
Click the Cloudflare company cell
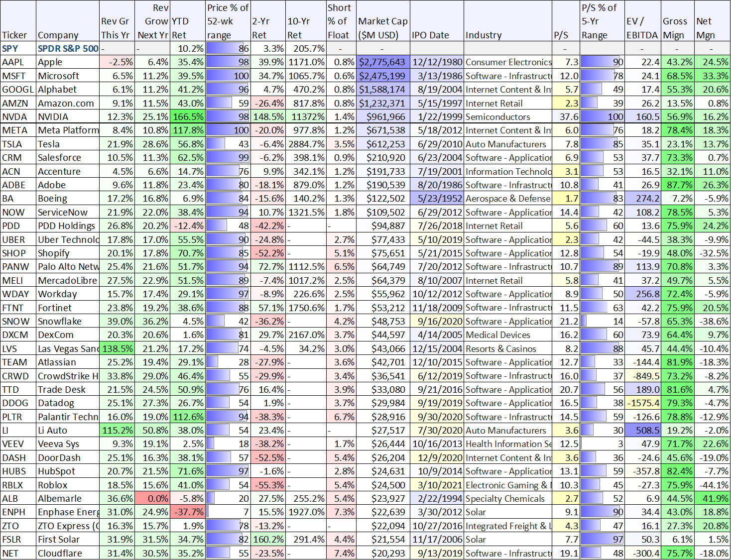[x=68, y=554]
